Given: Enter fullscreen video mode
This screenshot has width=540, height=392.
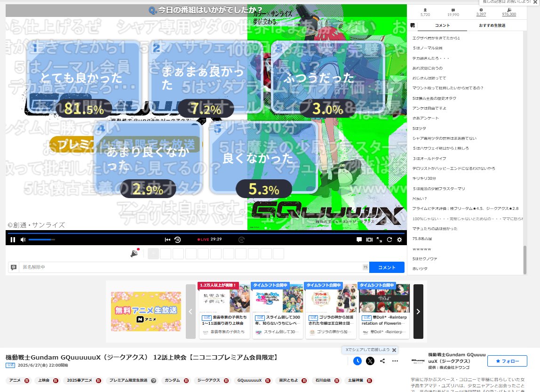Looking at the screenshot, I should (379, 240).
